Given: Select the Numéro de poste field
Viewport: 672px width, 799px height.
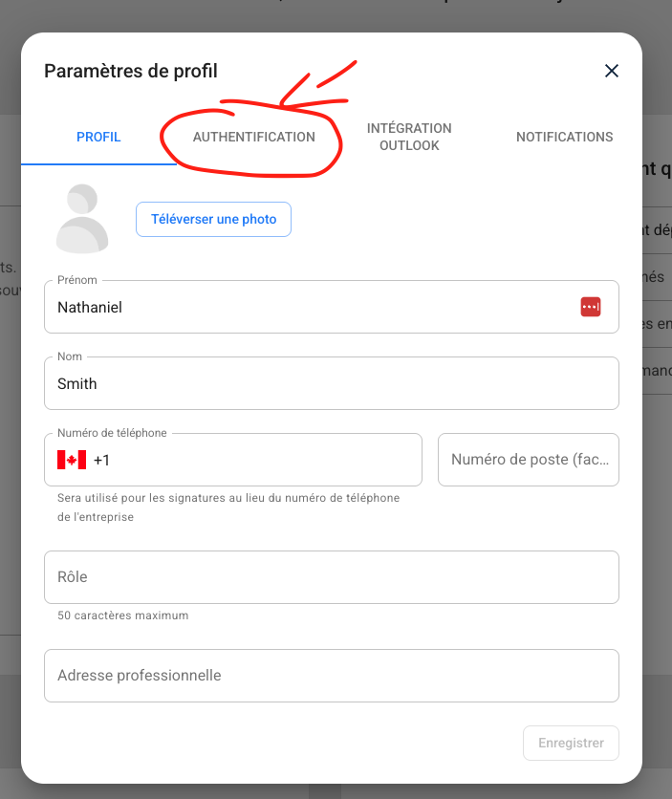Looking at the screenshot, I should [528, 460].
